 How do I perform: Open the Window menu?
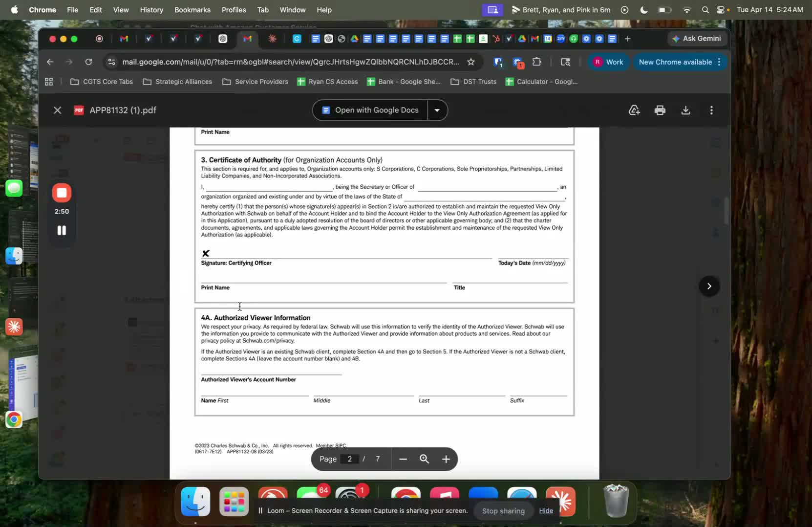point(292,10)
